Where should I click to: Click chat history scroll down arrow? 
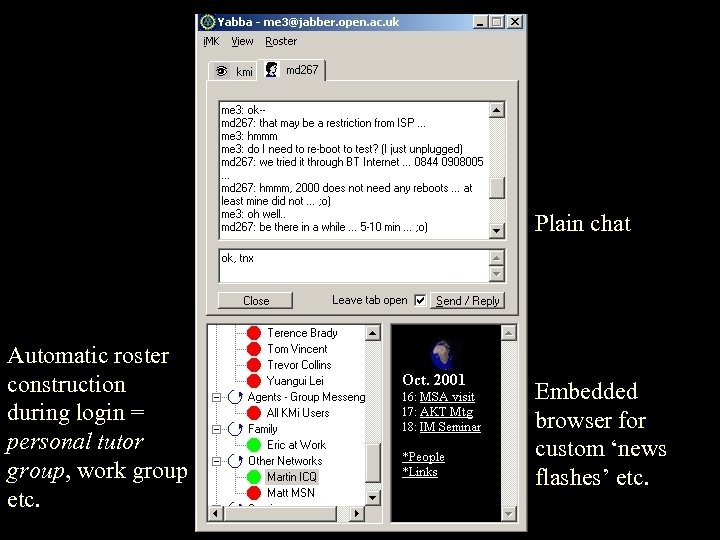pyautogui.click(x=497, y=230)
